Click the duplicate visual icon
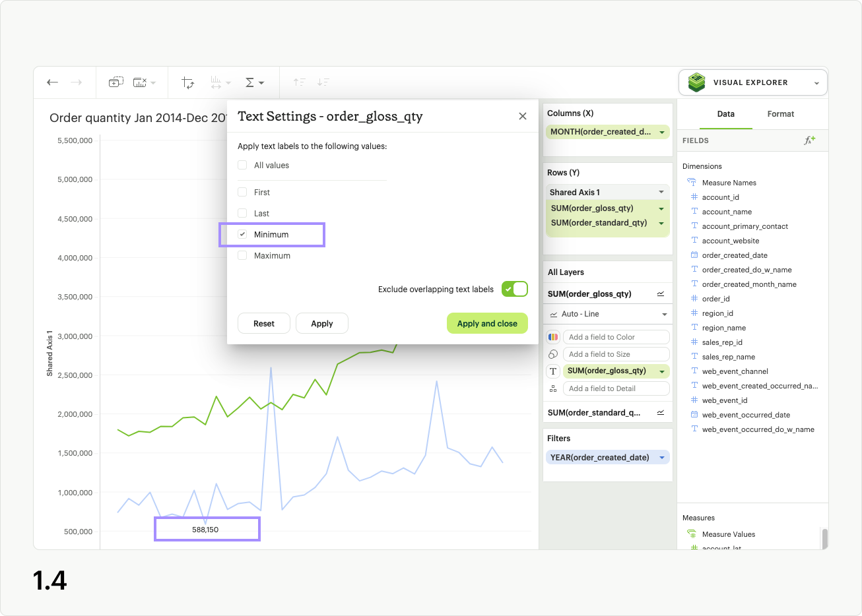The width and height of the screenshot is (862, 616). click(x=116, y=82)
